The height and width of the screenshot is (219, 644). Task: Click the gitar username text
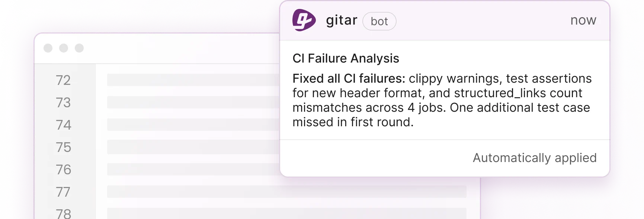(342, 20)
